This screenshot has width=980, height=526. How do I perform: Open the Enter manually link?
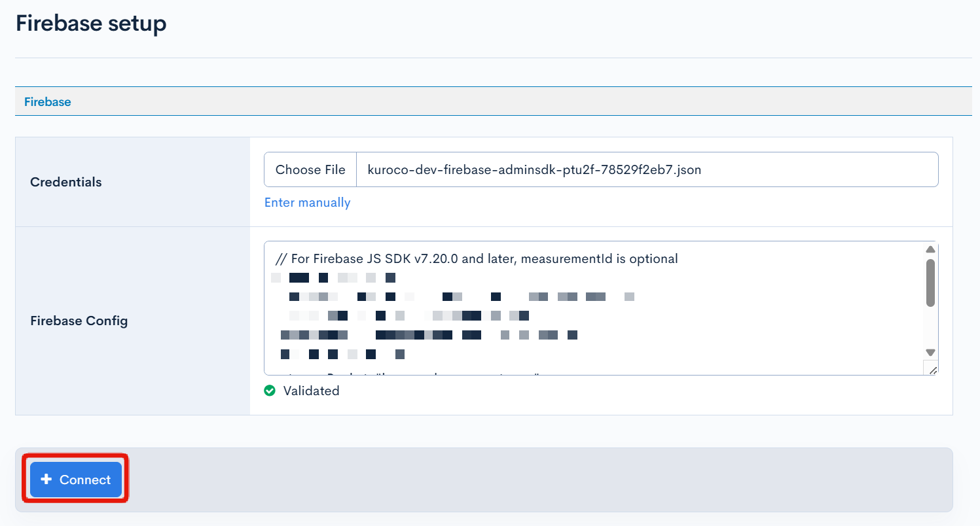pos(307,203)
